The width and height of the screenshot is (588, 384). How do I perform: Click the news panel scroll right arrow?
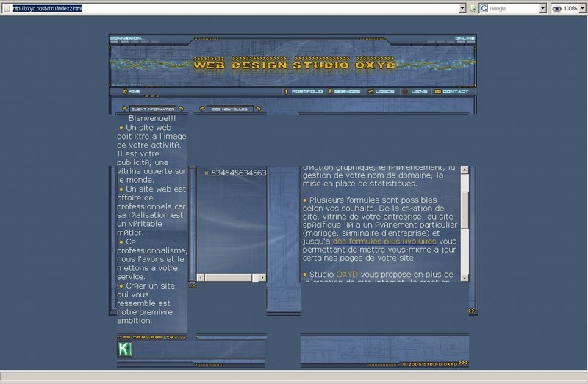262,278
